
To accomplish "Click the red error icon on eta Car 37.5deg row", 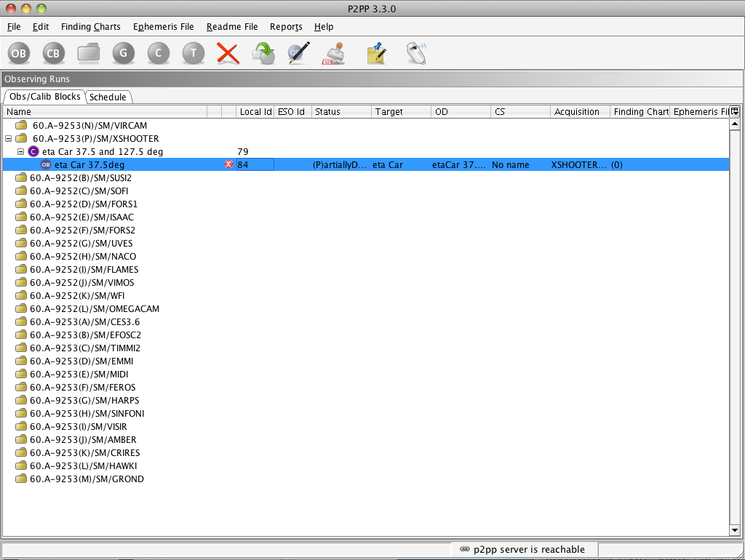I will tap(229, 164).
